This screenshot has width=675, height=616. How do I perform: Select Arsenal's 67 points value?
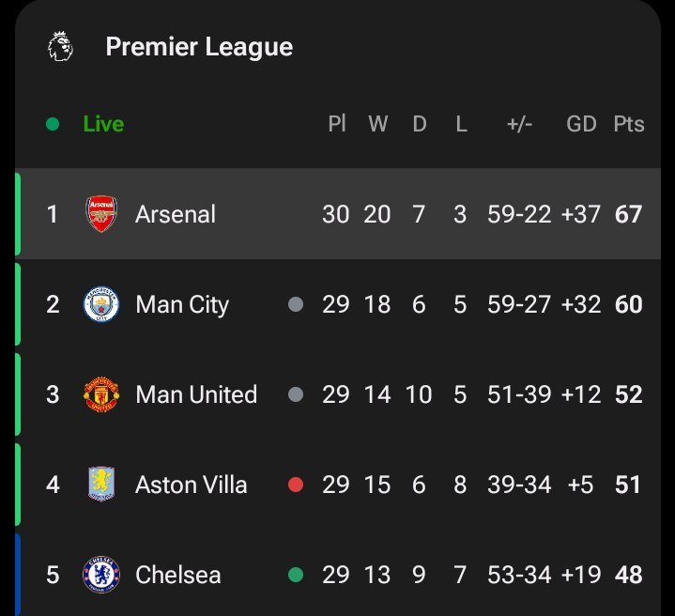628,214
